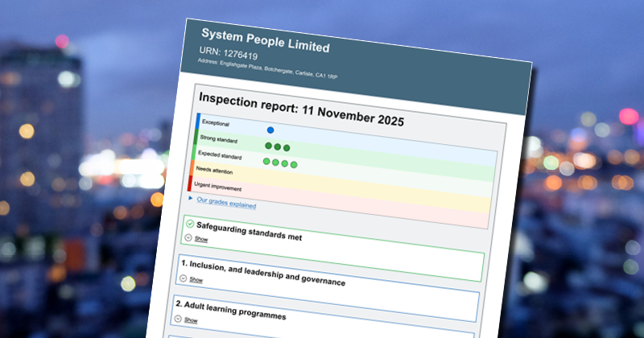Click the circle icon under Adult learning programmes

pos(182,319)
